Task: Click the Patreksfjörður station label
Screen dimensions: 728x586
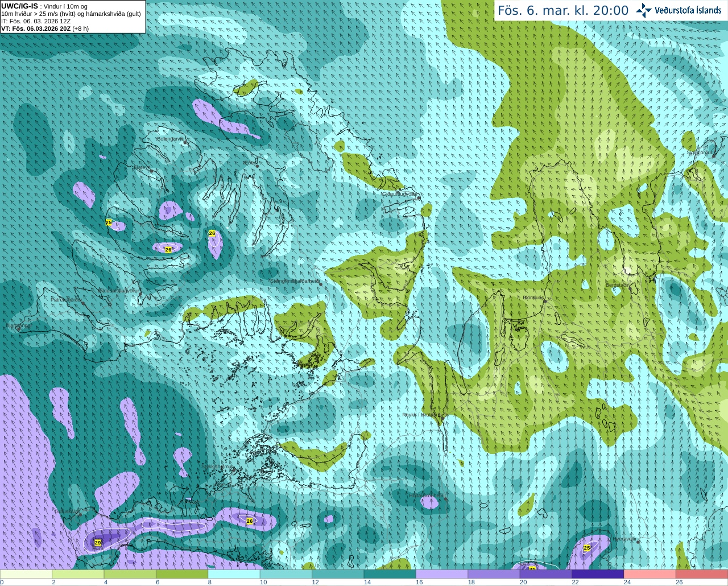Action: pos(67,300)
